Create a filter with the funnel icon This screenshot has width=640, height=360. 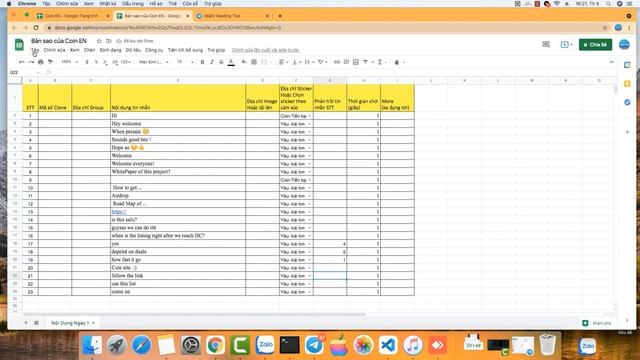[365, 62]
